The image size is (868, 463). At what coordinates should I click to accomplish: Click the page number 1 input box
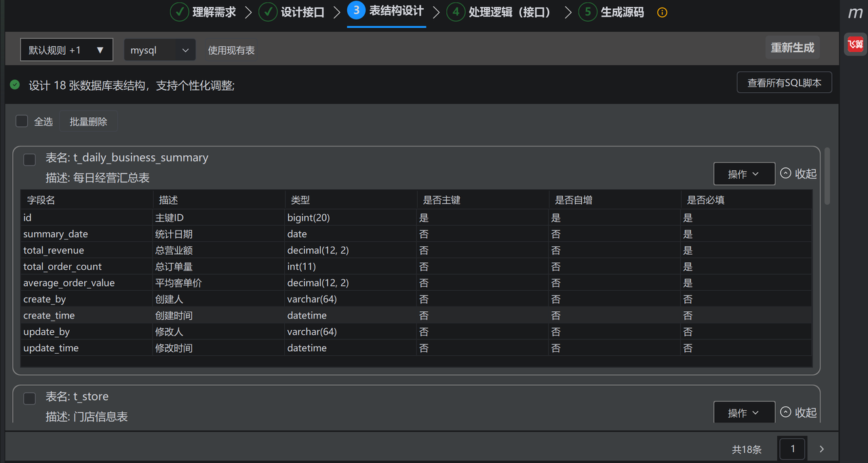tap(793, 449)
